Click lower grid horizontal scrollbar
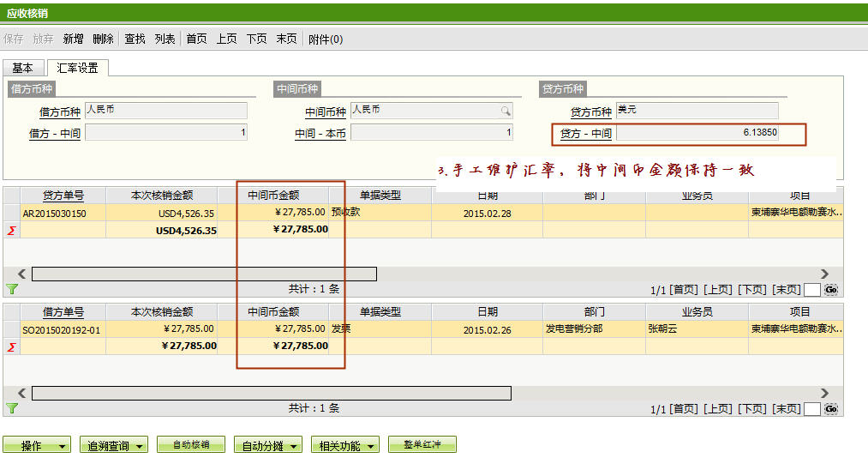The height and width of the screenshot is (476, 868). 272,393
